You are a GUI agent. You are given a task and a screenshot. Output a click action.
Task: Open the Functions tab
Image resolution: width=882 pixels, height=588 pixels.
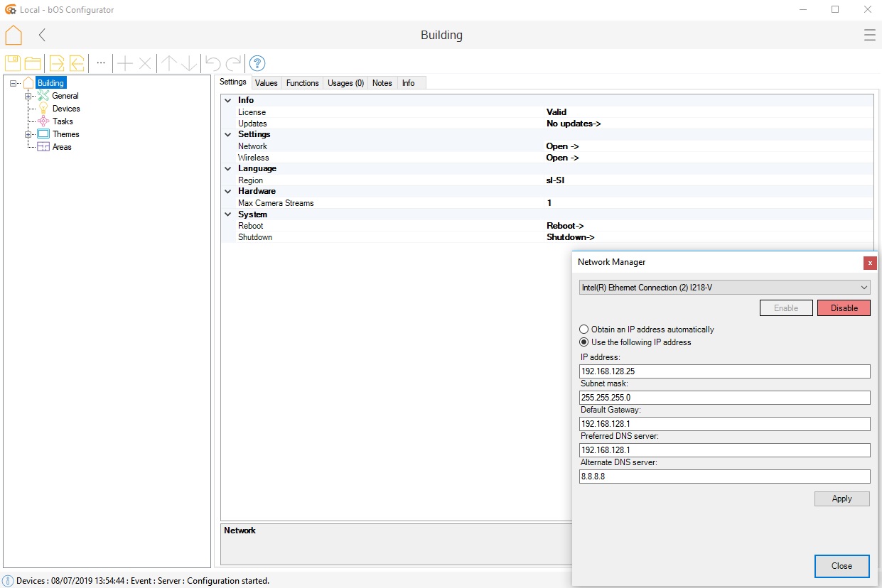tap(302, 83)
